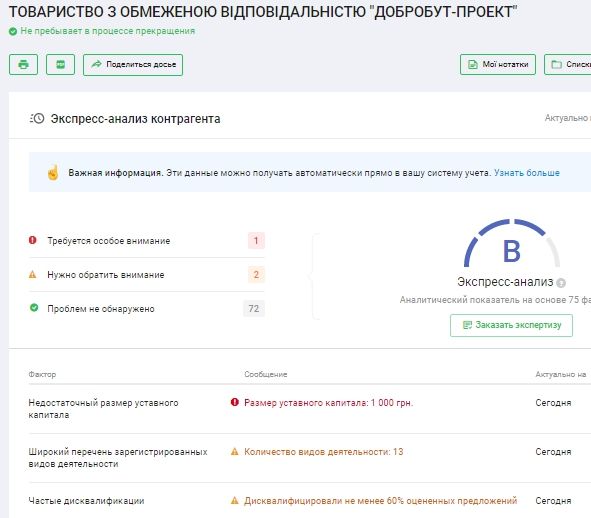Click warning icon in activities count message
The image size is (591, 518).
point(234,451)
